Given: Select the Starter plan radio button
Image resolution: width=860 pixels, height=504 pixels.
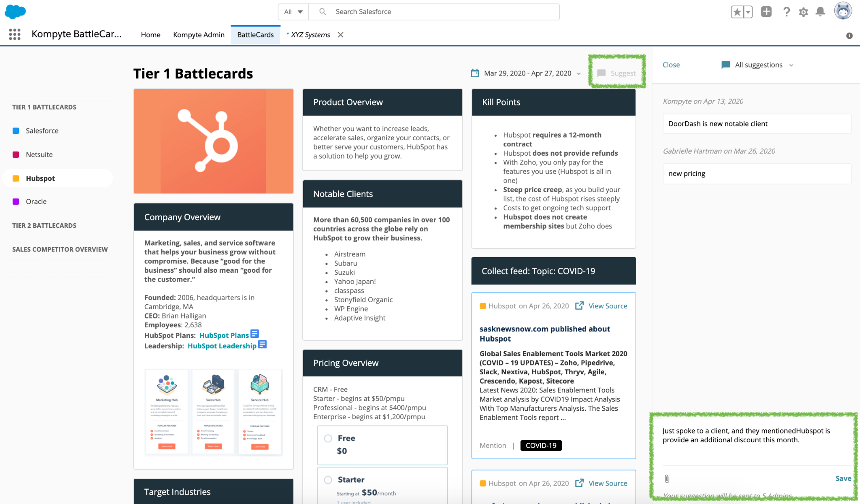Looking at the screenshot, I should (x=328, y=480).
